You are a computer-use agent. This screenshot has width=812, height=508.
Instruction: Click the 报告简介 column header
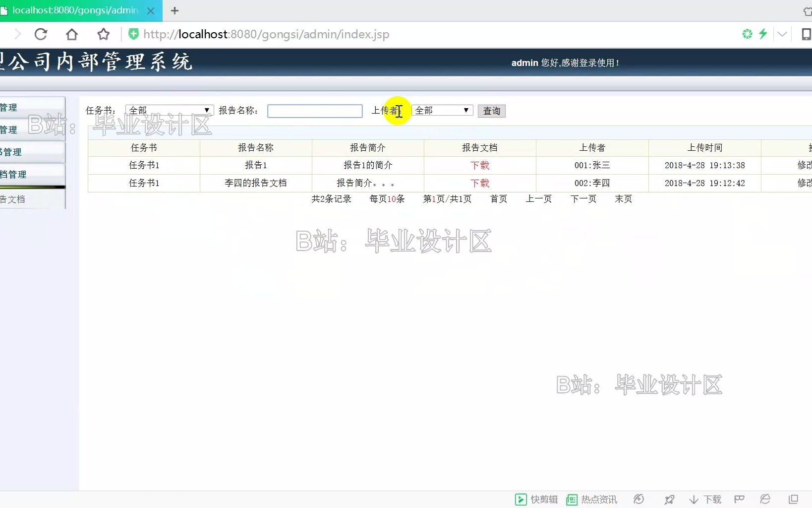368,148
